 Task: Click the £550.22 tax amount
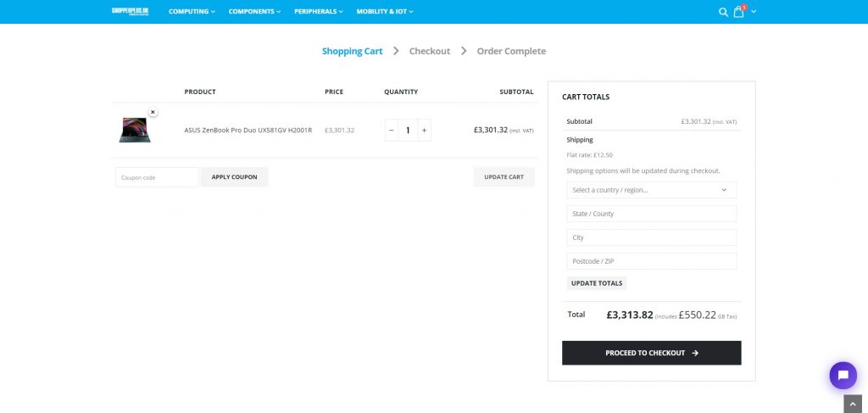pos(698,315)
